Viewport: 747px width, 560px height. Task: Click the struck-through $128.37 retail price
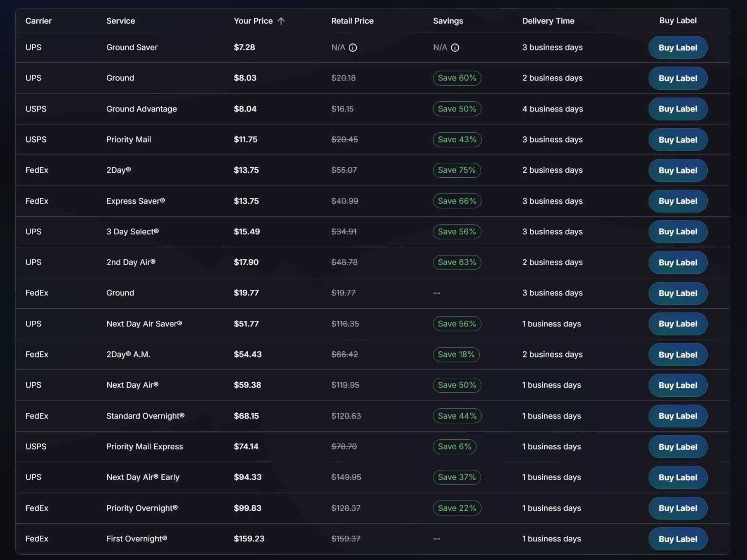point(346,508)
